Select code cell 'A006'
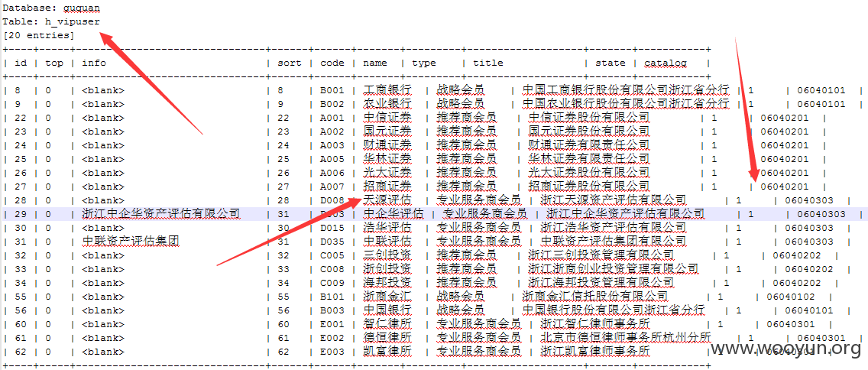The width and height of the screenshot is (868, 370). pyautogui.click(x=332, y=173)
